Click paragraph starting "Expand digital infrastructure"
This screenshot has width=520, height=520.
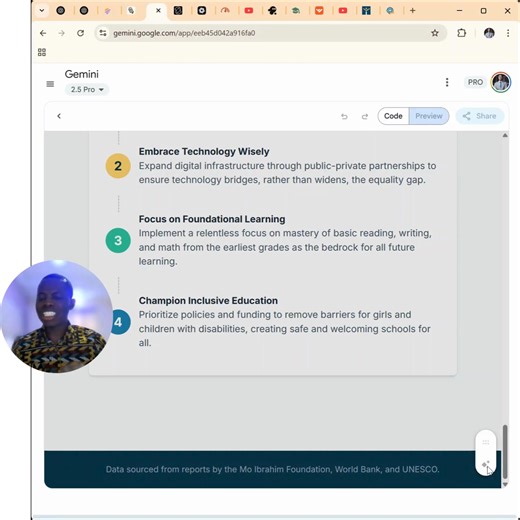287,173
